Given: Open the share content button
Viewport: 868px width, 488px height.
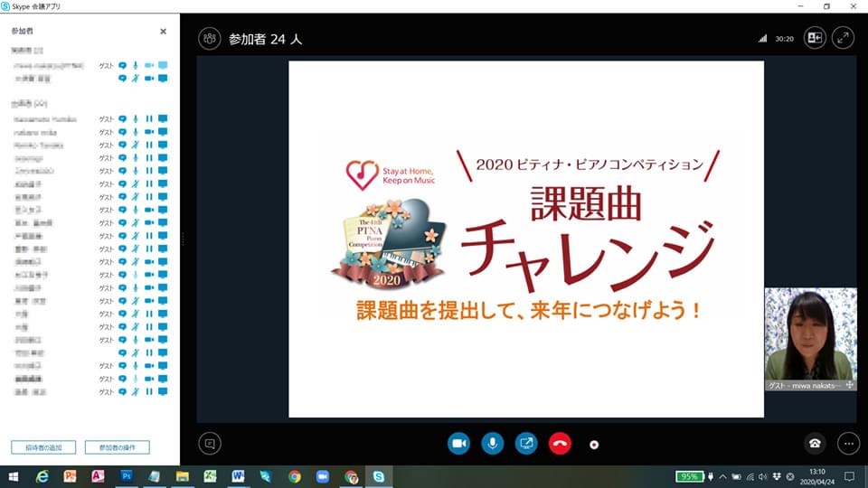Looking at the screenshot, I should pos(526,443).
